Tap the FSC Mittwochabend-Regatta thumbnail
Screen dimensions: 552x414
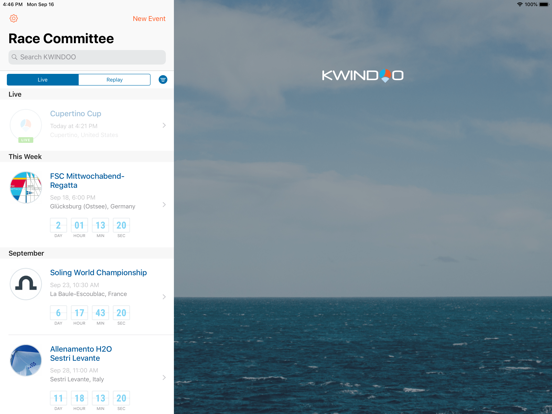point(26,187)
